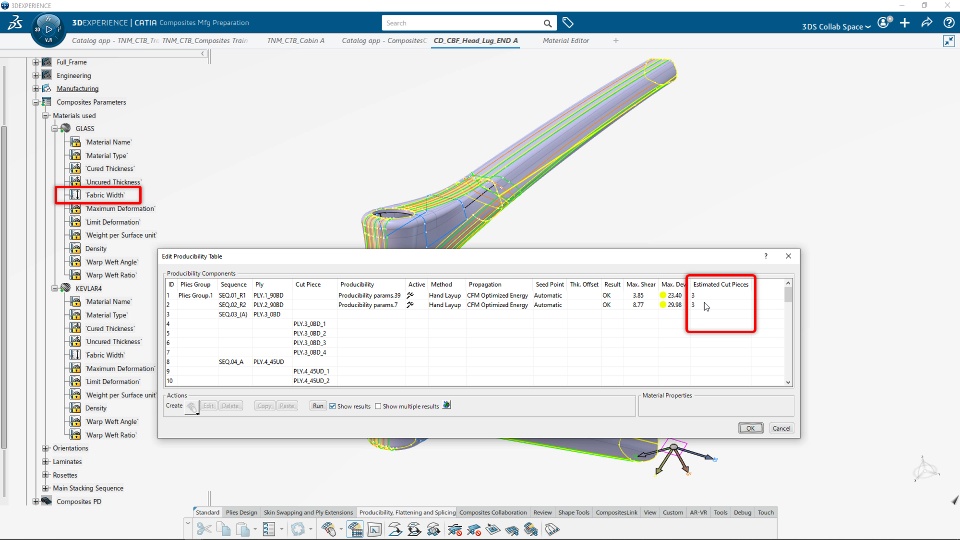Click the final ply outline icon in the toolbar

pyautogui.click(x=552, y=529)
